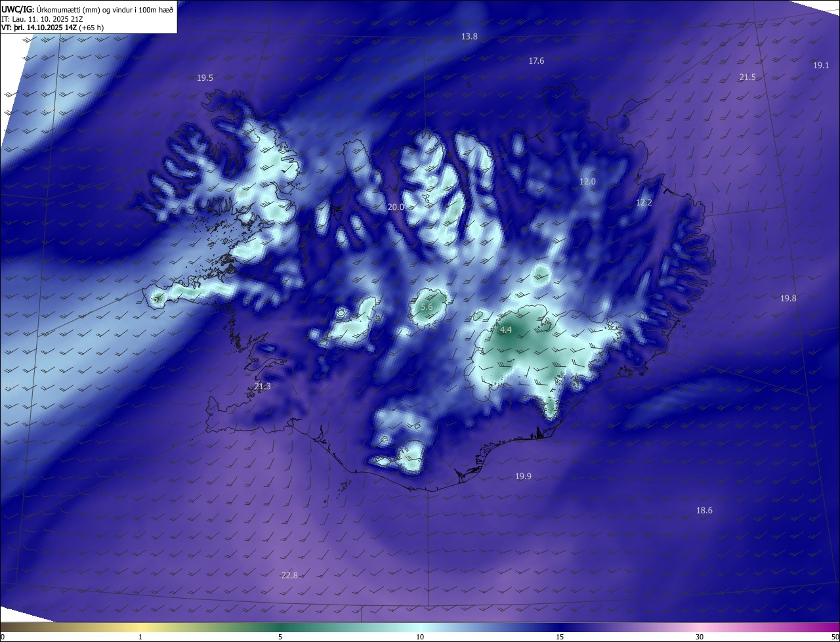Click the 4.4 value on Vatnajökull
Screen dimensions: 840x642
point(505,330)
